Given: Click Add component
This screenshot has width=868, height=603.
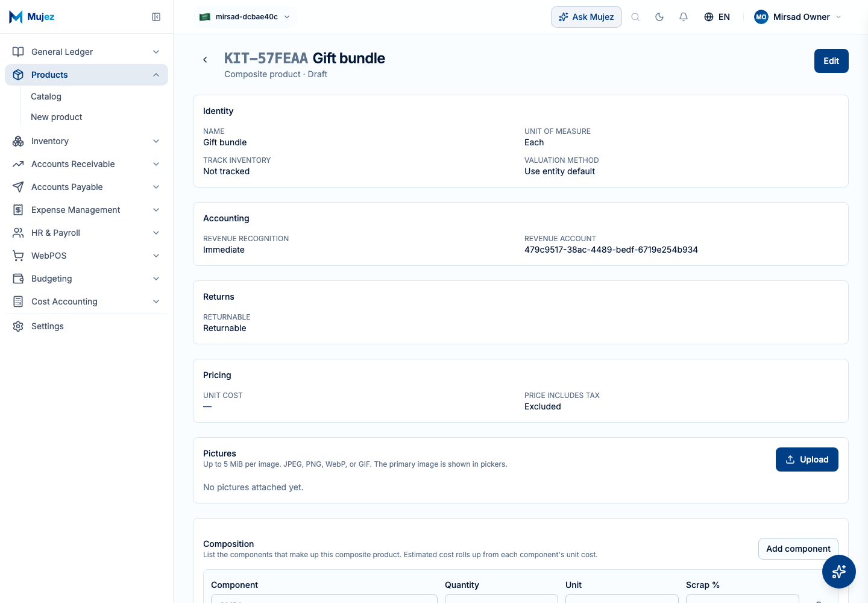Looking at the screenshot, I should click(798, 549).
